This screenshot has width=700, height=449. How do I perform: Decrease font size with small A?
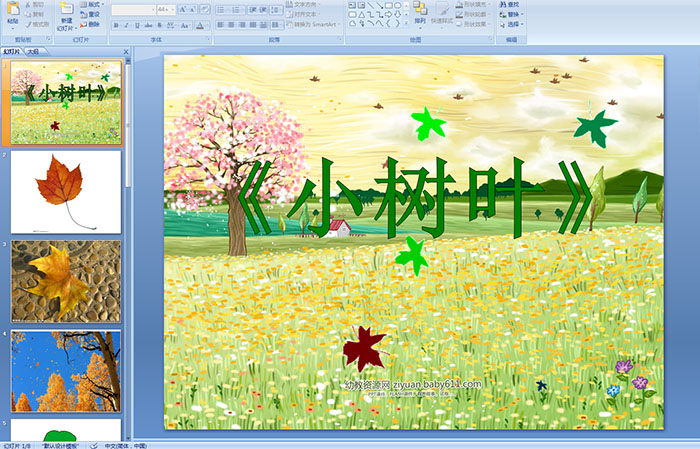[x=192, y=9]
